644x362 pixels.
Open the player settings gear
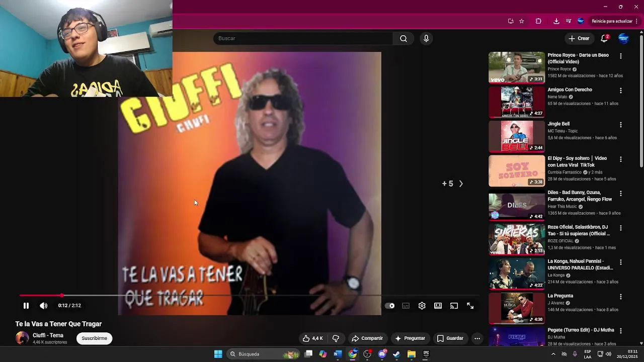coord(422,306)
